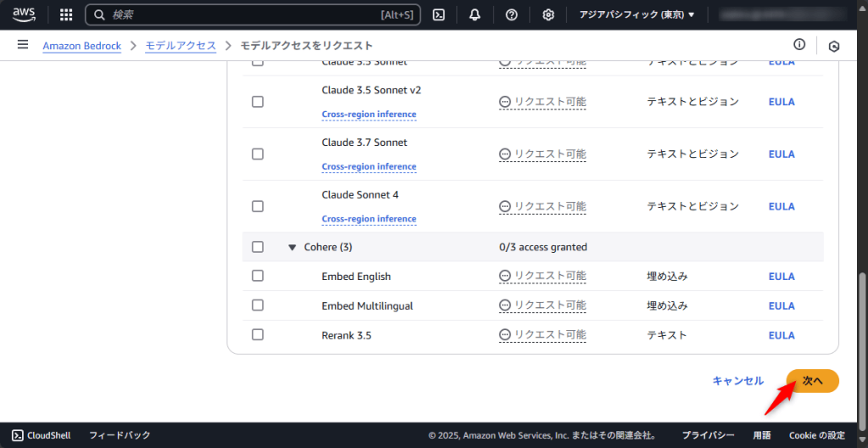This screenshot has width=868, height=448.
Task: Click Cross-region inference under Claude 3.7 Sonnet
Action: (369, 166)
